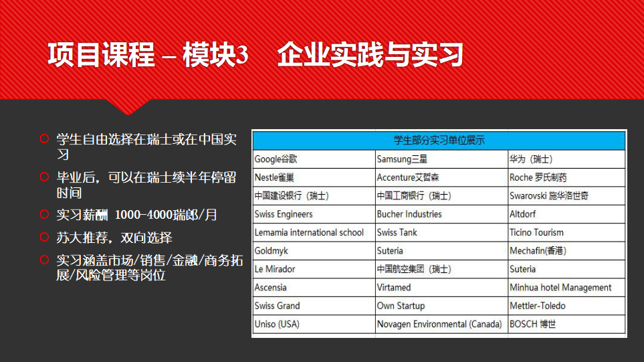Click the Minhua hotel Management cell
Viewport: 644px width, 362px height.
(x=567, y=288)
